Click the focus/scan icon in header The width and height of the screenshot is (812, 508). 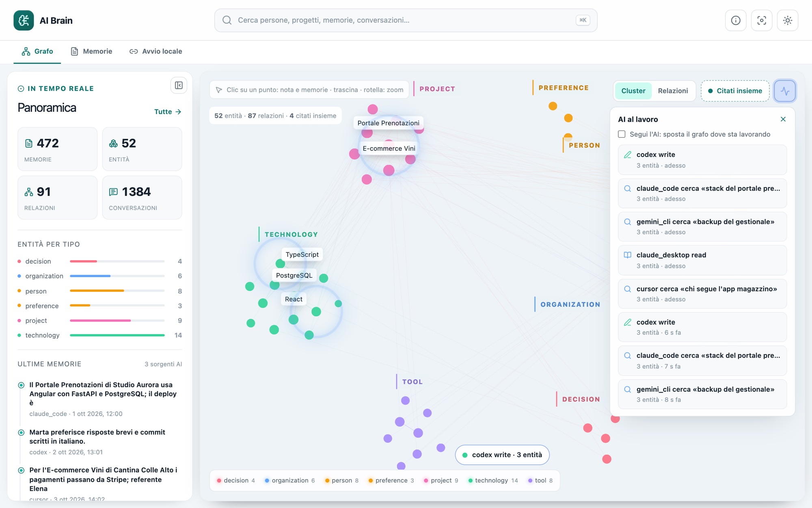(762, 20)
